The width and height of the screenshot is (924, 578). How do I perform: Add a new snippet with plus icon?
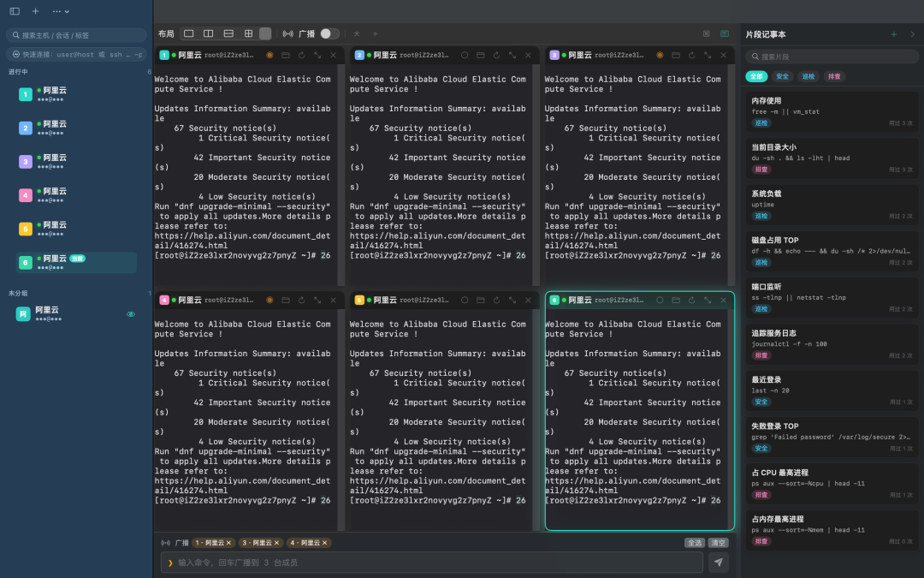pos(893,34)
